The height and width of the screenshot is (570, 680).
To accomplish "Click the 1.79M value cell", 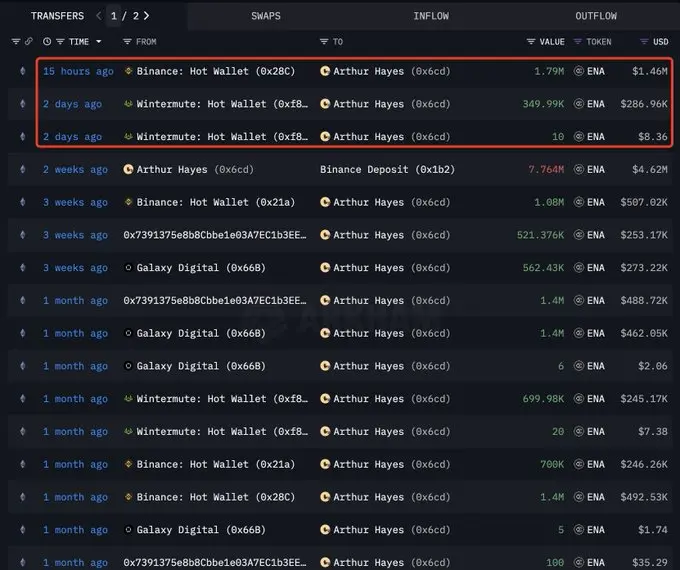I will tap(549, 71).
